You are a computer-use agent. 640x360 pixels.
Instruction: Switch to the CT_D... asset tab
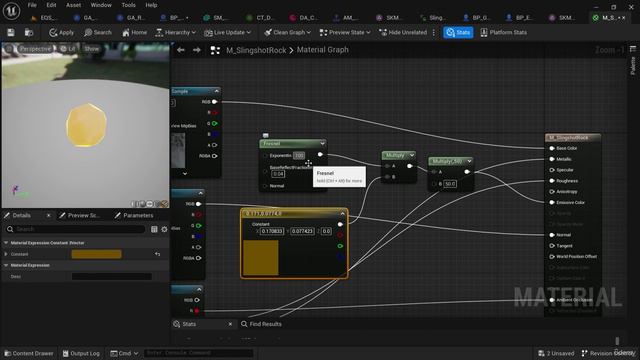[x=261, y=18]
